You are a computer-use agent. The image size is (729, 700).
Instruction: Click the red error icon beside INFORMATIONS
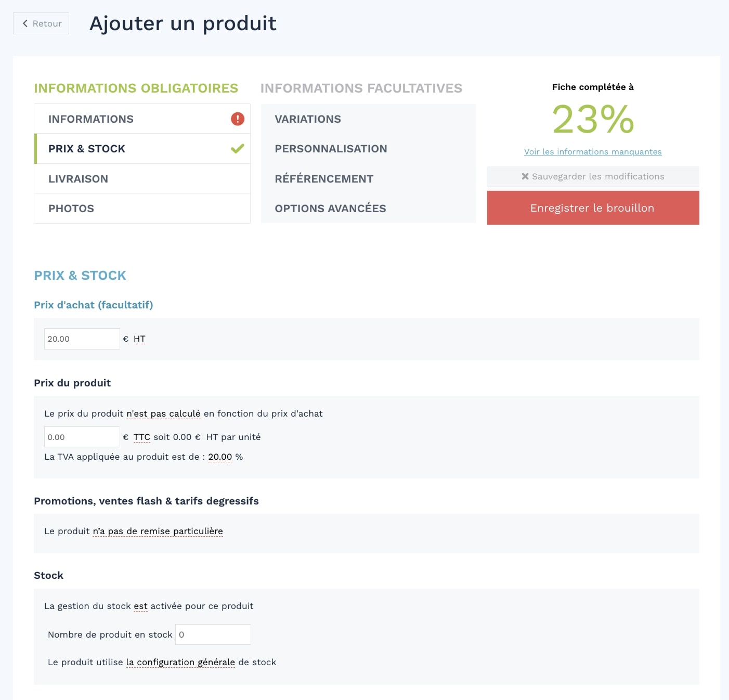tap(238, 119)
